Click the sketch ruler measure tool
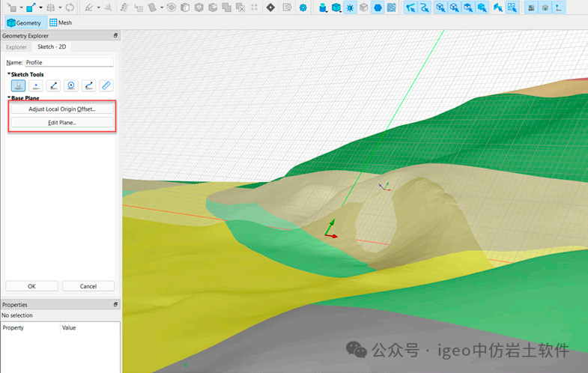 [x=106, y=86]
